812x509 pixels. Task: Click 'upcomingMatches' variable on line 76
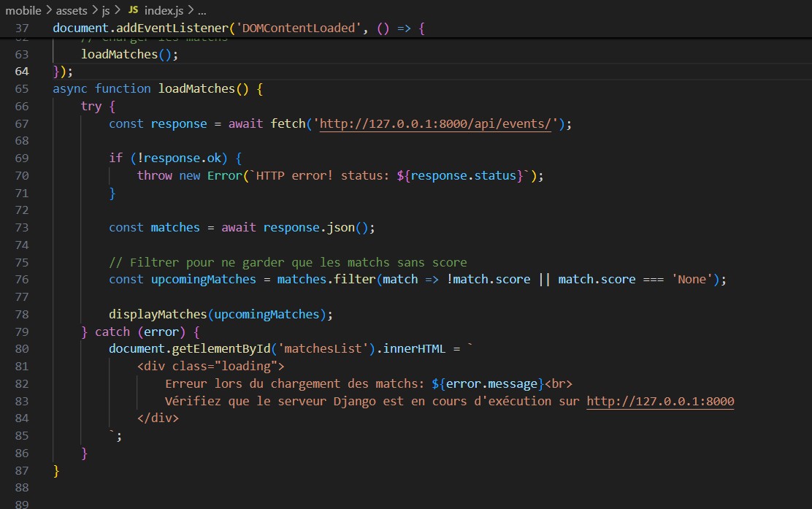point(203,280)
